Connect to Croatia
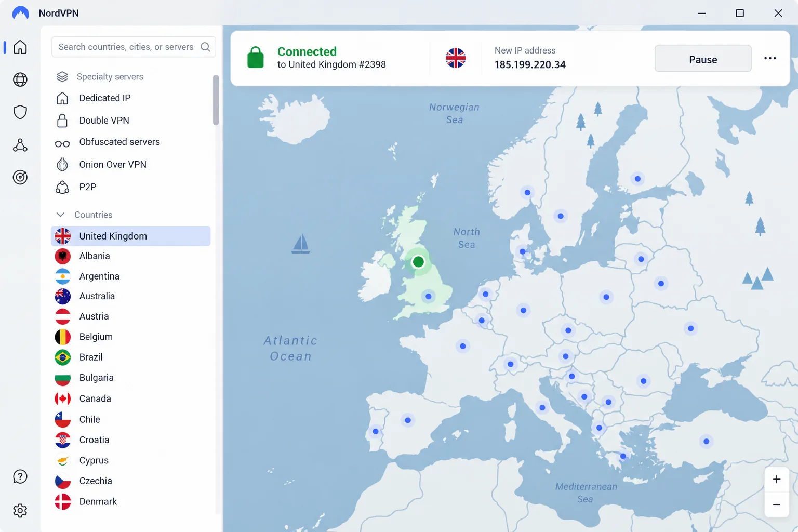This screenshot has height=532, width=798. click(131, 440)
